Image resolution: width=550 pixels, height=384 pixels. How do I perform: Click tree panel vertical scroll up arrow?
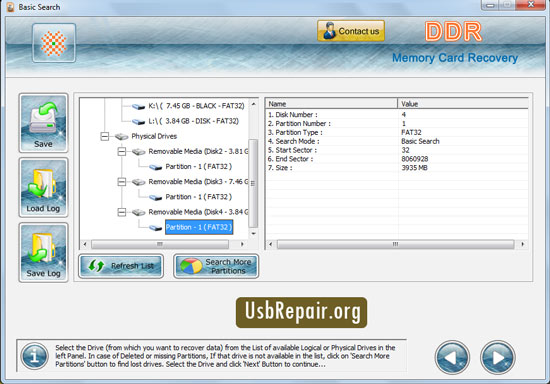tap(254, 104)
